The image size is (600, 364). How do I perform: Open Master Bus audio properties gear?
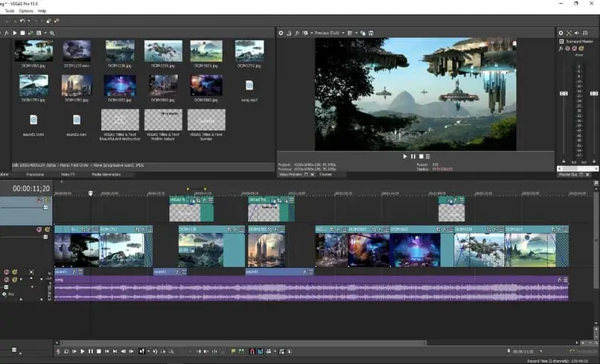561,33
